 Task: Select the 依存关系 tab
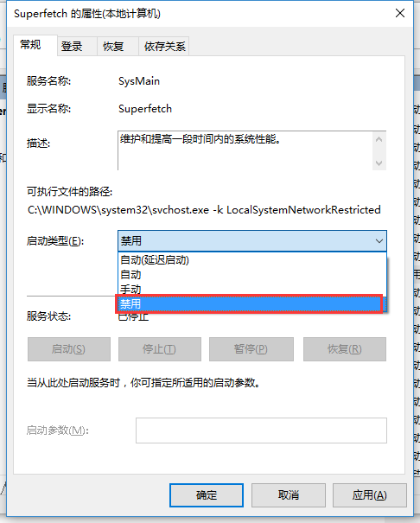coord(163,46)
